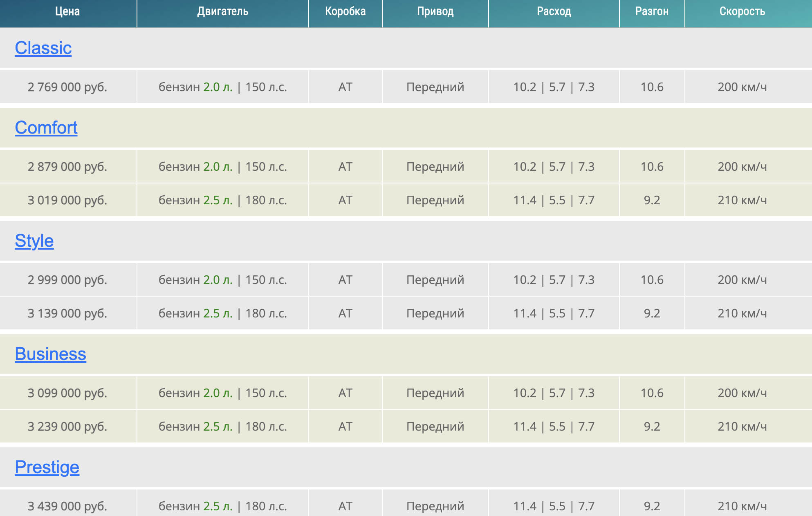Click the 2 879 000 руб. Comfort price
The height and width of the screenshot is (516, 812).
pos(67,167)
